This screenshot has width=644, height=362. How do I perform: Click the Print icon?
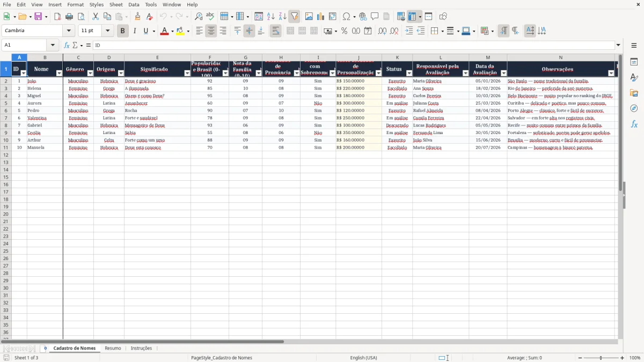69,17
